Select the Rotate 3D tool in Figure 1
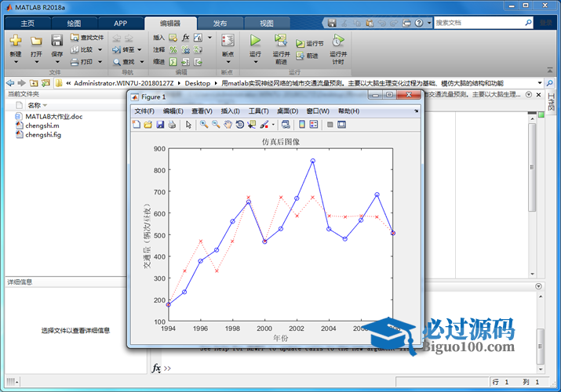 coord(240,125)
